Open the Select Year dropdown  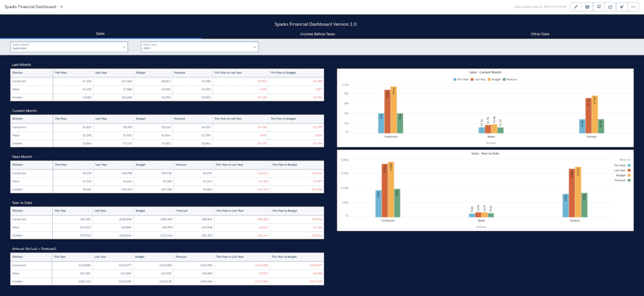tap(199, 47)
